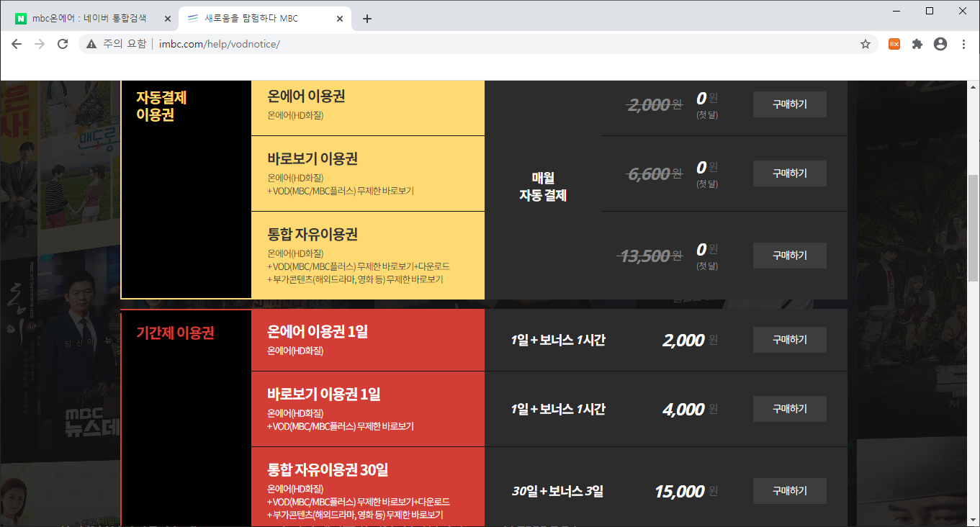Buy the auto-pay 온에어 이용권
The width and height of the screenshot is (980, 527).
point(790,104)
